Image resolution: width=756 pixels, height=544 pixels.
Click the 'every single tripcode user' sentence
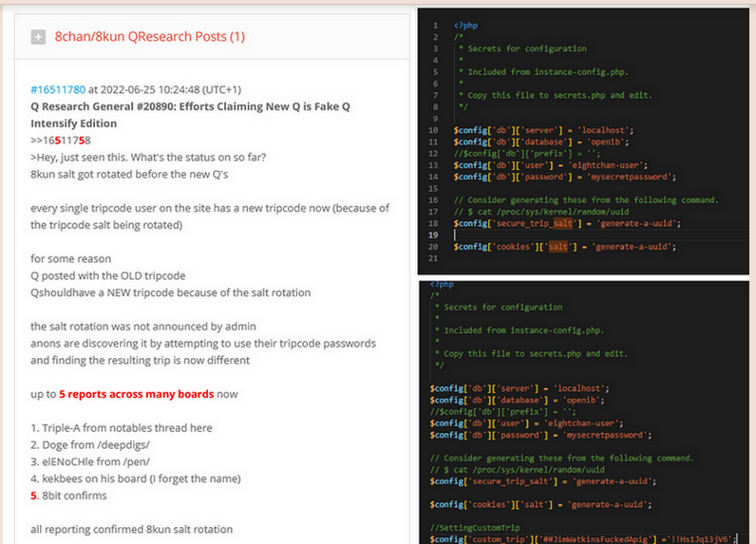coord(210,216)
